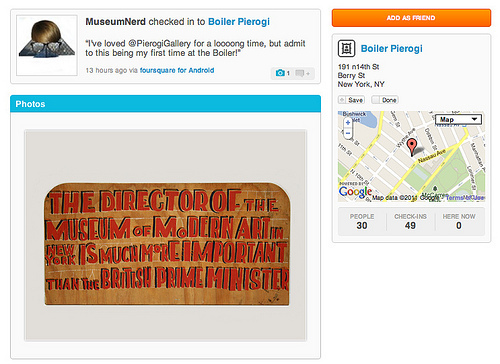
Task: Open the Map type dropdown
Action: [x=458, y=119]
